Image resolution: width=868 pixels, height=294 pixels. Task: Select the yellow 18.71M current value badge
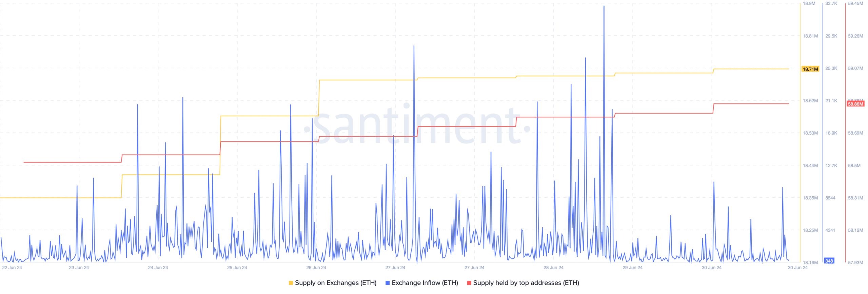tap(810, 69)
